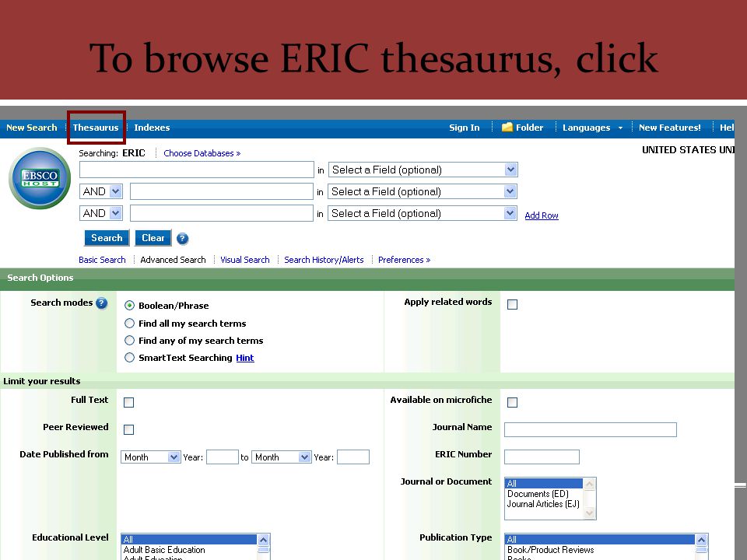Click the ERIC Number field
Screen dimensions: 747x560
pos(542,457)
